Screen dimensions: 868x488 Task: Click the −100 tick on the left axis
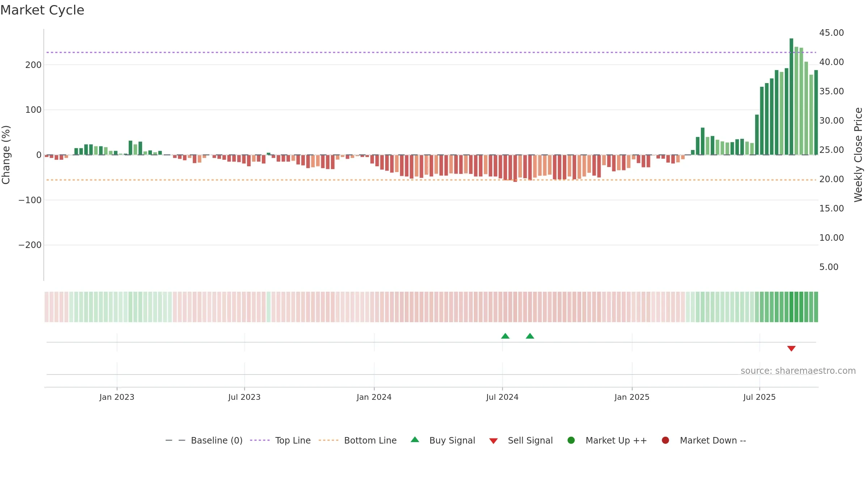pos(30,200)
